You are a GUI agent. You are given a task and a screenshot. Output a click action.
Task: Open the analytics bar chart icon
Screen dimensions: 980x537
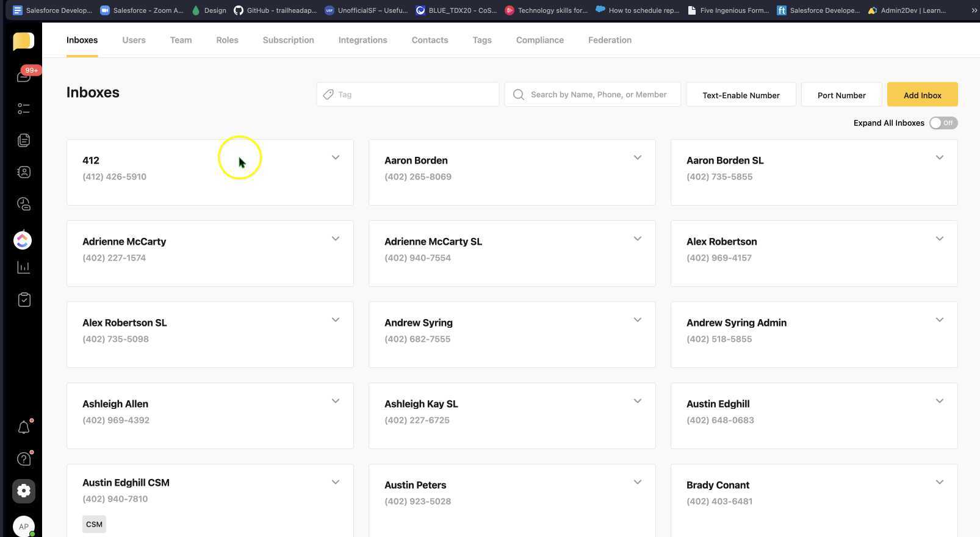(x=24, y=267)
